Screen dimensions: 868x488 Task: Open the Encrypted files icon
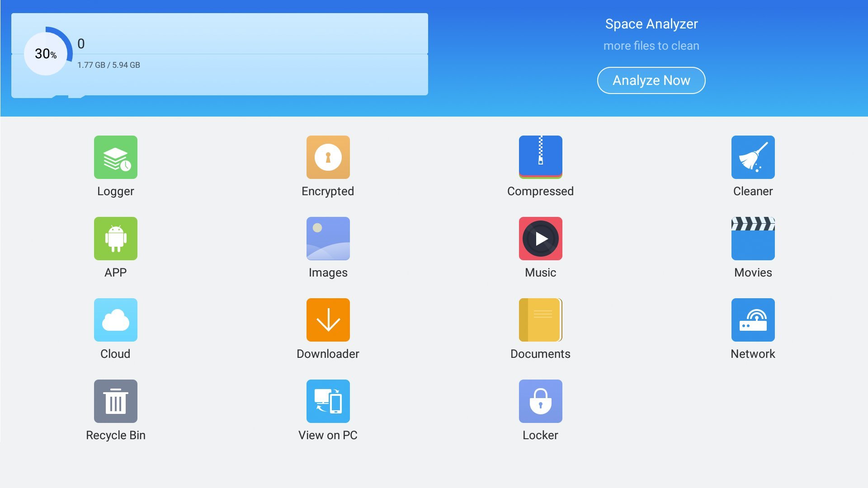[x=328, y=157]
